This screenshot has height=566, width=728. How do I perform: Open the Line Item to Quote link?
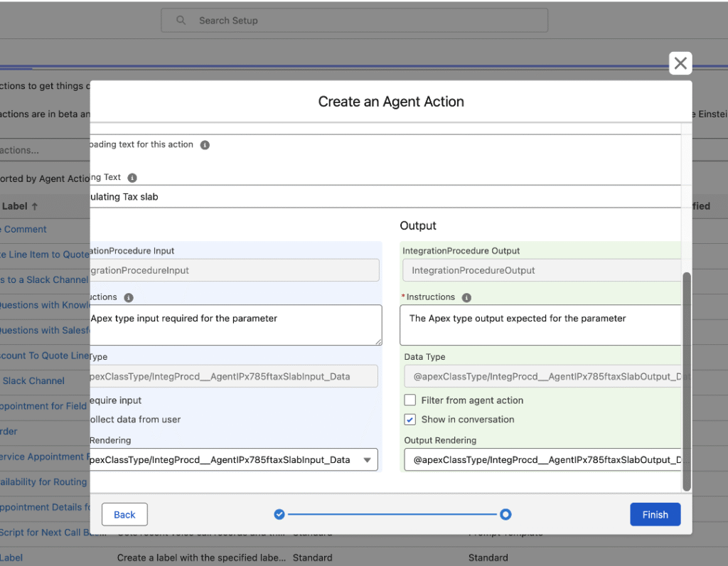[45, 255]
